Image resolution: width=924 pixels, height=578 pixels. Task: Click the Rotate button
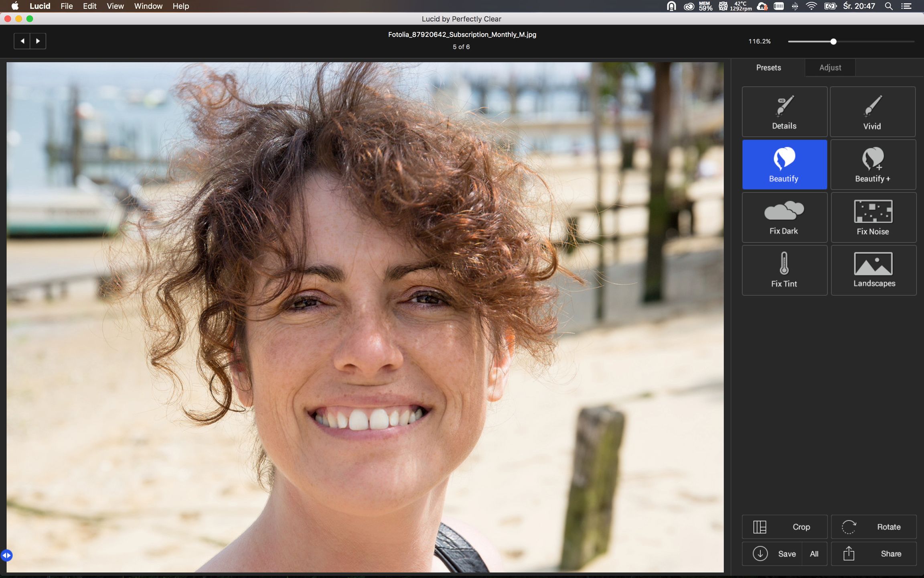(x=873, y=527)
